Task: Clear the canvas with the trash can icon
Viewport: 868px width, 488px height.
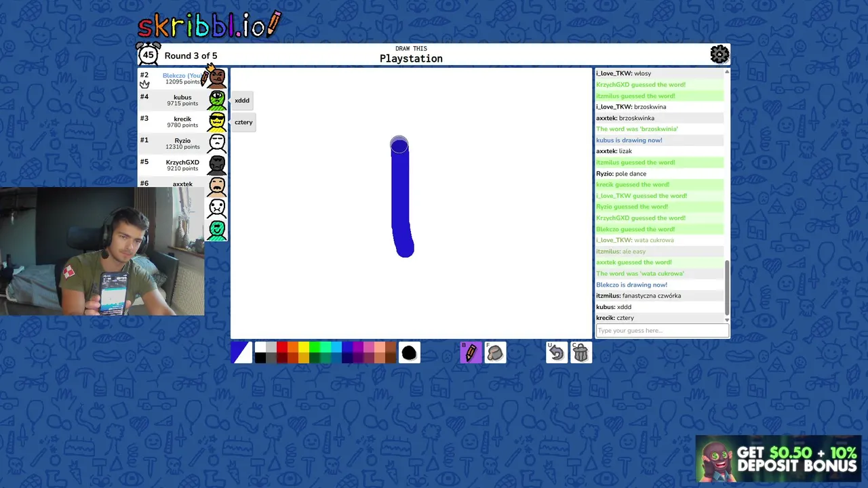Action: click(581, 352)
